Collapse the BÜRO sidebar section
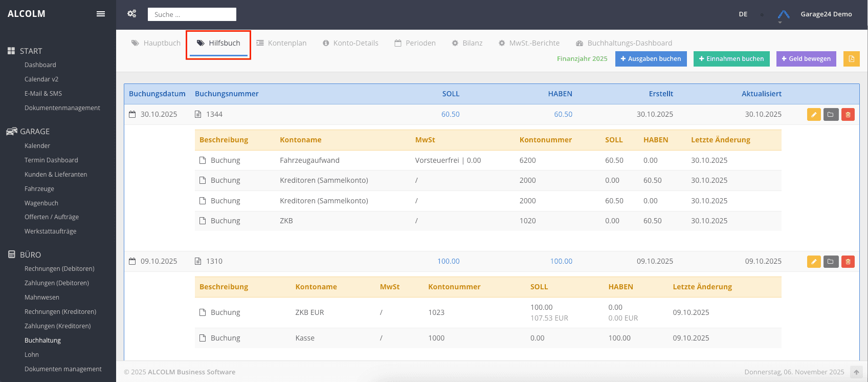This screenshot has width=868, height=382. point(30,254)
